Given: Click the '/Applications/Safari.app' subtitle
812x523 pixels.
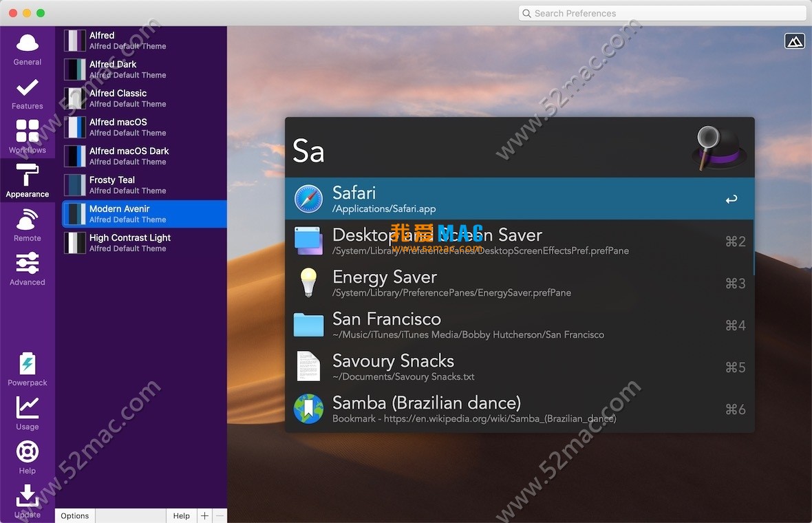Looking at the screenshot, I should (x=384, y=209).
